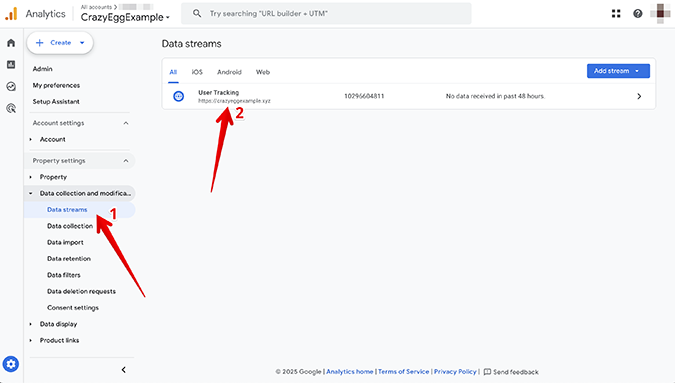Open Setup Assistant
This screenshot has width=675, height=383.
pyautogui.click(x=56, y=102)
